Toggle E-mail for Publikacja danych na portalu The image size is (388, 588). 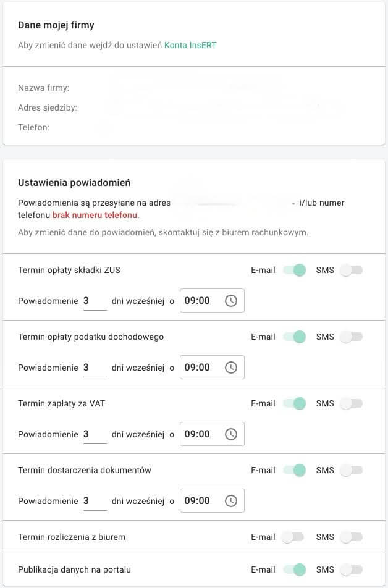tap(295, 569)
